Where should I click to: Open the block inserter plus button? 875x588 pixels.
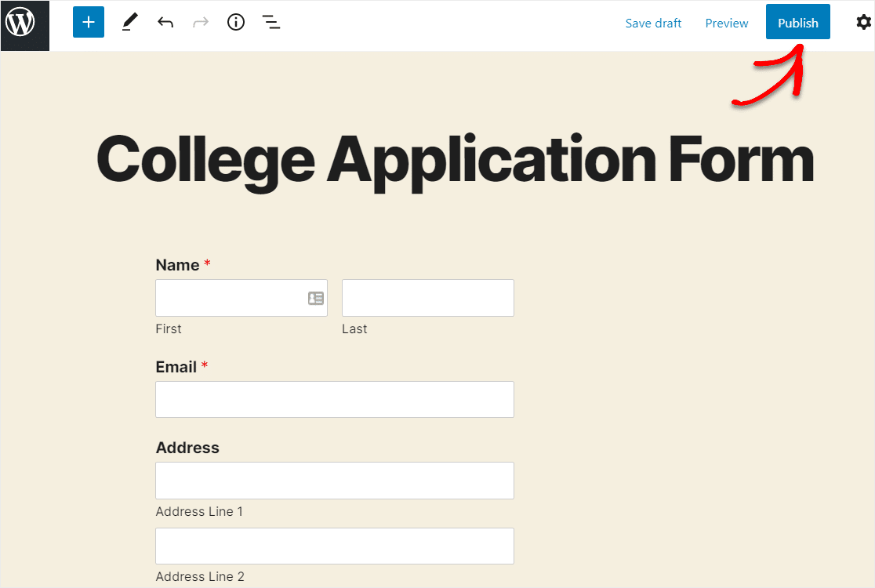click(88, 22)
